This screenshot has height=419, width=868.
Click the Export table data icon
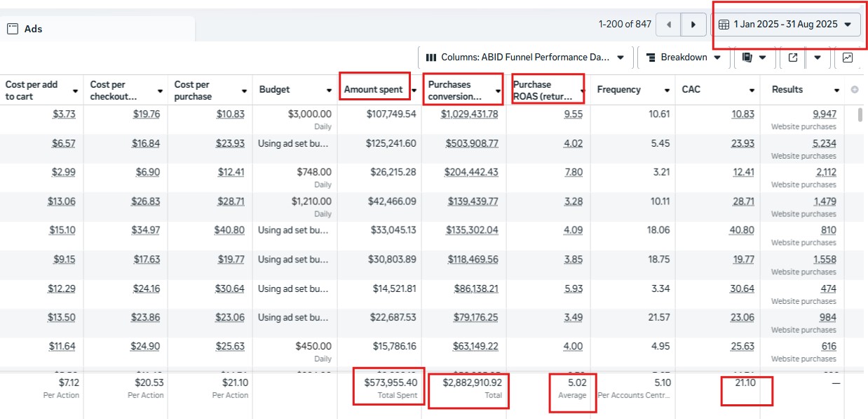tap(793, 58)
